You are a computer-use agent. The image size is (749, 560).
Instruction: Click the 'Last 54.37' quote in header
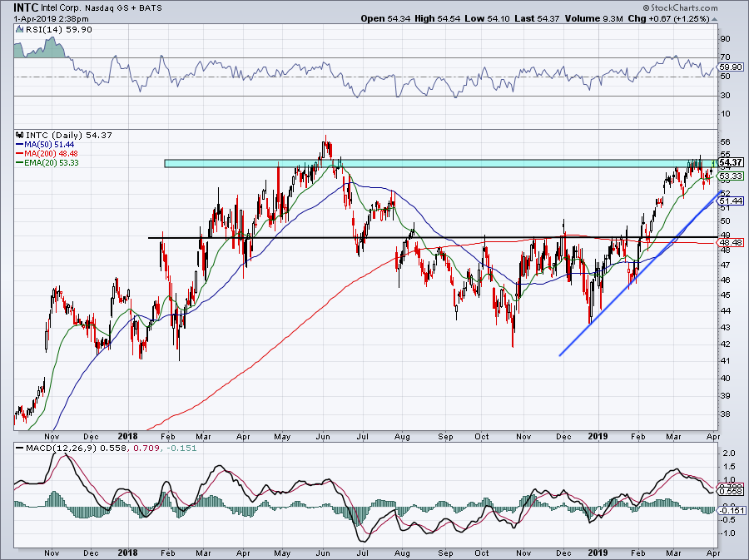point(537,18)
